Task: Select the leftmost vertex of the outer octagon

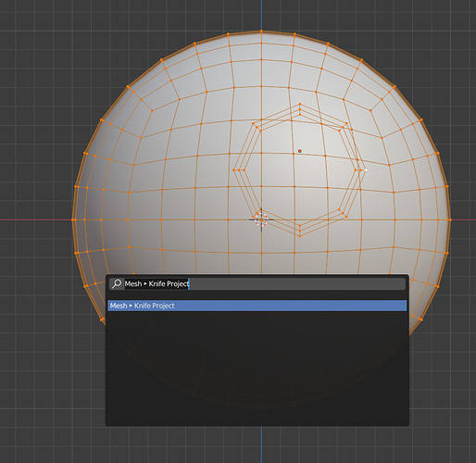Action: [234, 170]
